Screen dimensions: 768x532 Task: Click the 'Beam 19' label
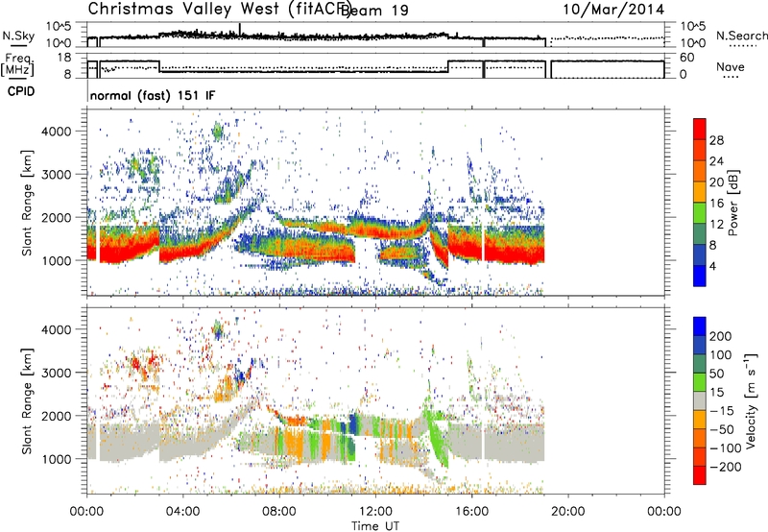click(374, 10)
